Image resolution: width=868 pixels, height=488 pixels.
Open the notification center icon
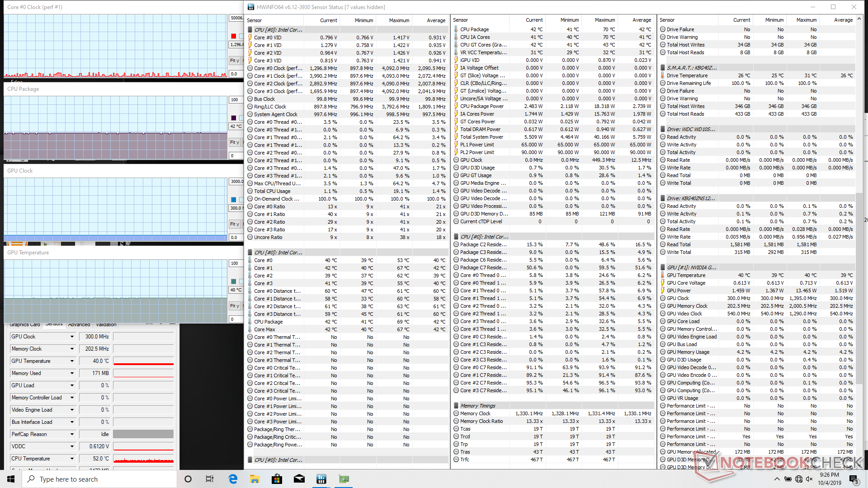pyautogui.click(x=853, y=479)
